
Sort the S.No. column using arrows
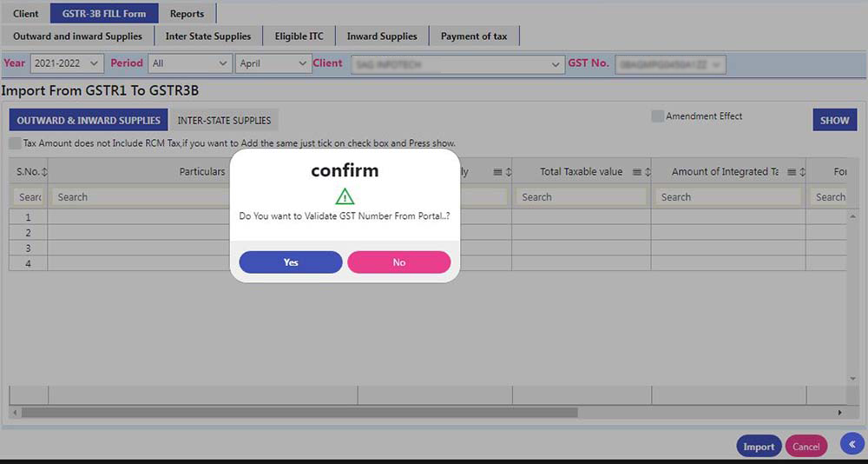(x=44, y=172)
